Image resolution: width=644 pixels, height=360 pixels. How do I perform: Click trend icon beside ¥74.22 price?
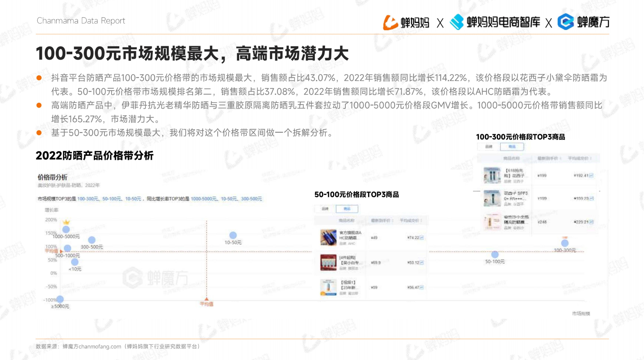pos(422,238)
